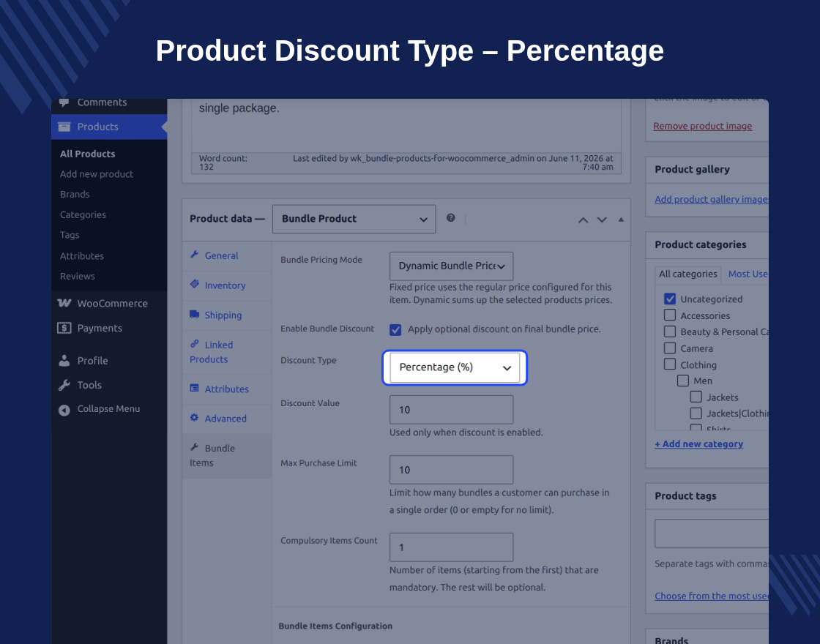The height and width of the screenshot is (644, 820).
Task: Open Tags submenu item
Action: click(70, 235)
